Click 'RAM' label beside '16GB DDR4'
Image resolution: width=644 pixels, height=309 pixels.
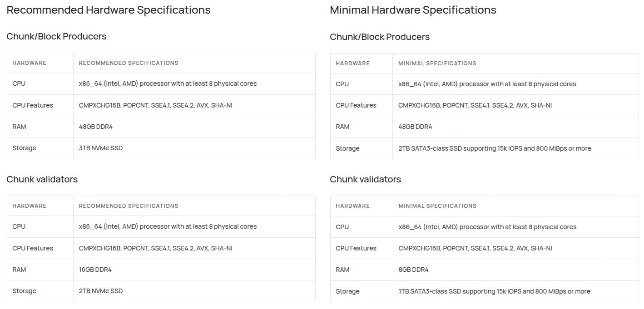(x=19, y=270)
